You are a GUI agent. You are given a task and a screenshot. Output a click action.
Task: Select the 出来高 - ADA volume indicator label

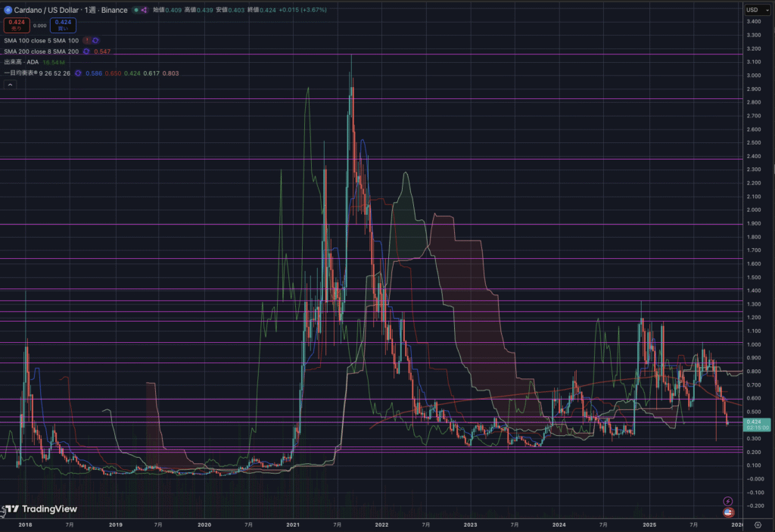[21, 61]
